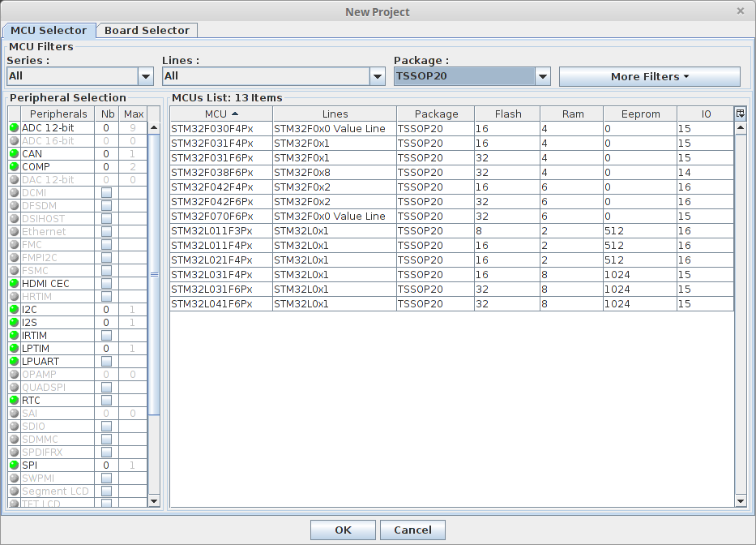Click gray status dot beside DCMI

click(14, 192)
